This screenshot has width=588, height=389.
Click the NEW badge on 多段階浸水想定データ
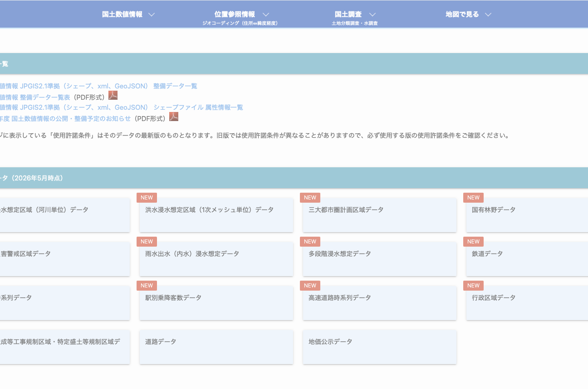pyautogui.click(x=310, y=241)
